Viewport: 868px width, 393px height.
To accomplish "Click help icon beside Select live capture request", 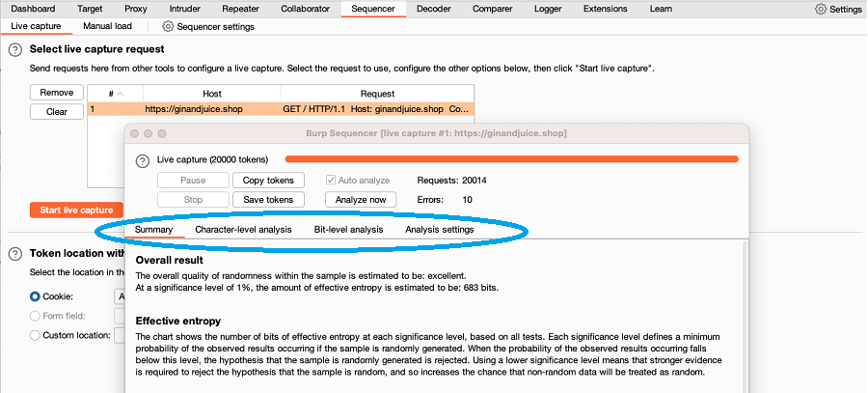I will point(15,49).
